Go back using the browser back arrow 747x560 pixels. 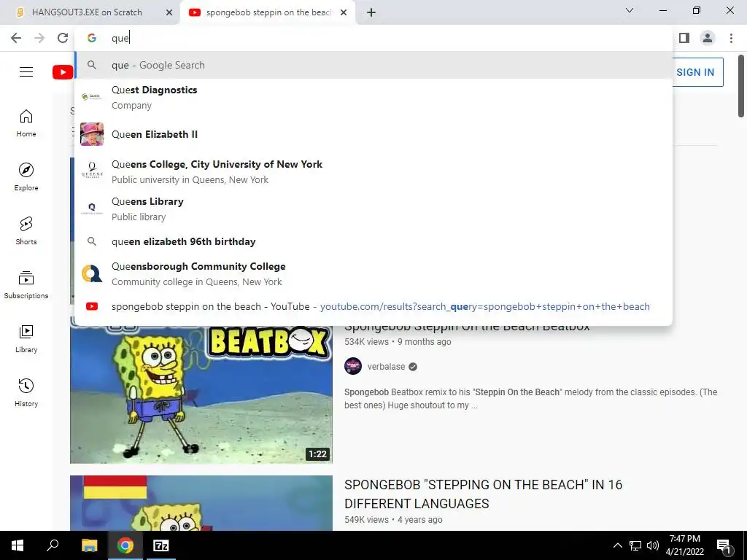click(16, 38)
